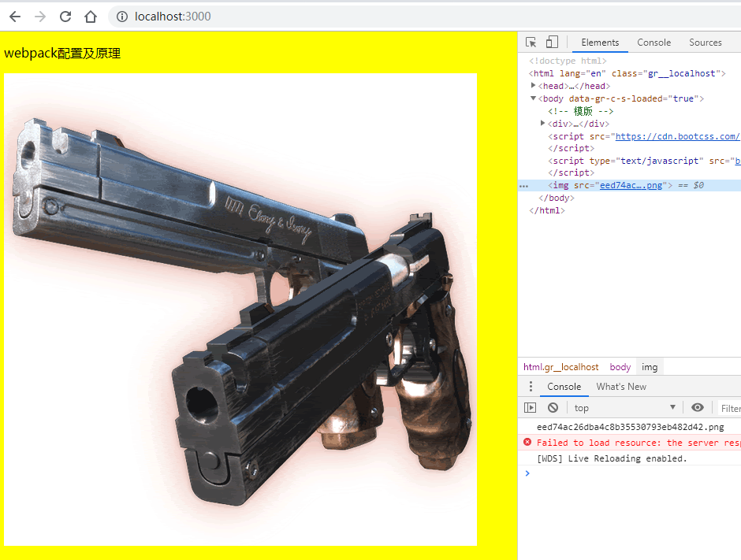Toggle the device toolbar icon
Viewport: 741px width, 560px height.
tap(552, 42)
